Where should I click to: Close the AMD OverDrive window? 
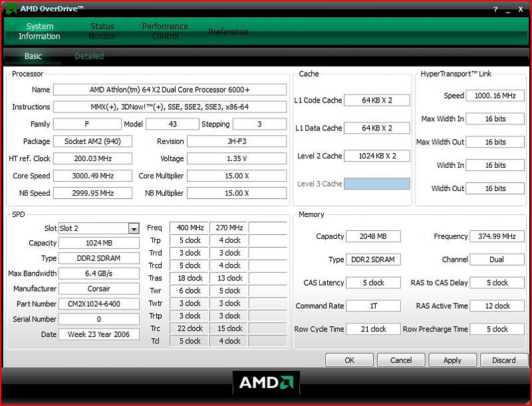[x=521, y=9]
